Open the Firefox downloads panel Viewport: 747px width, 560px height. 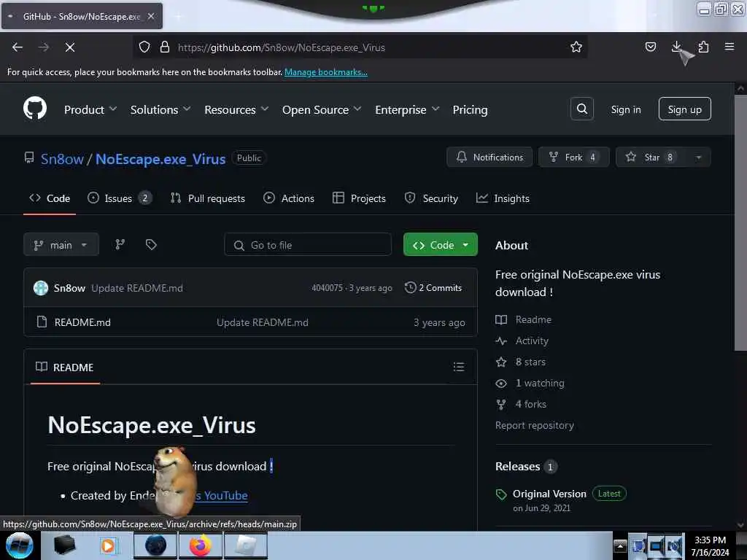pyautogui.click(x=676, y=47)
